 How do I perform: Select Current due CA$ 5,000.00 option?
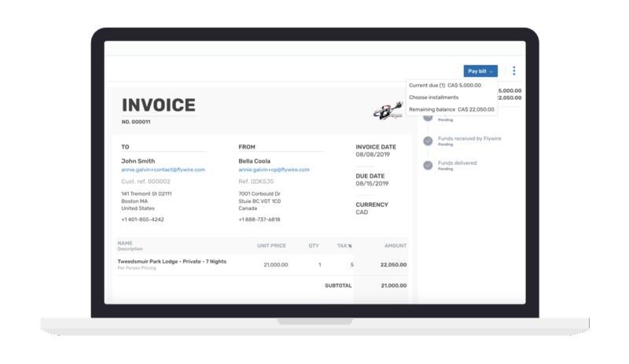pos(445,85)
